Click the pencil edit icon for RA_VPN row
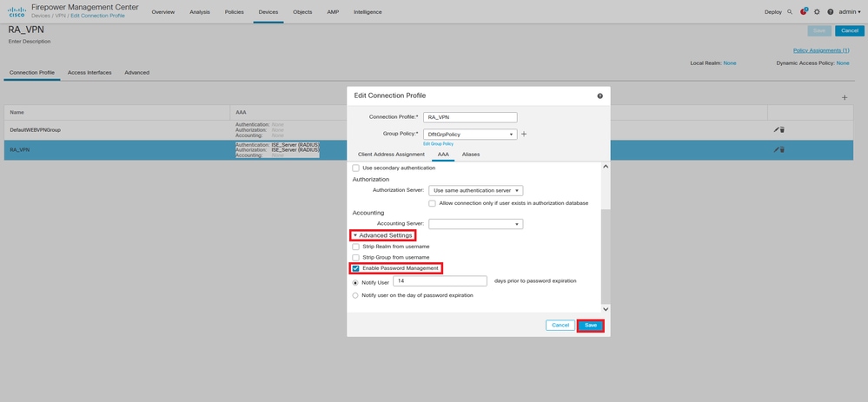This screenshot has height=402, width=868. pos(777,149)
